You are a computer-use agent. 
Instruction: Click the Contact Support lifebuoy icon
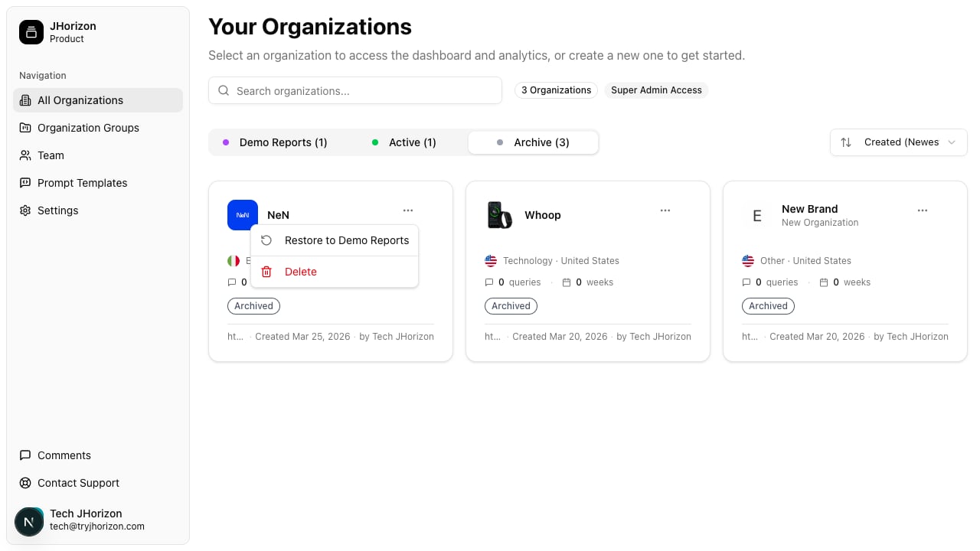pos(25,483)
